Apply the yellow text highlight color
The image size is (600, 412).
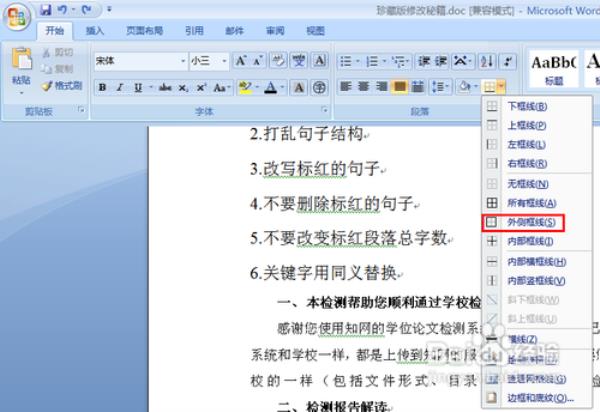point(245,88)
